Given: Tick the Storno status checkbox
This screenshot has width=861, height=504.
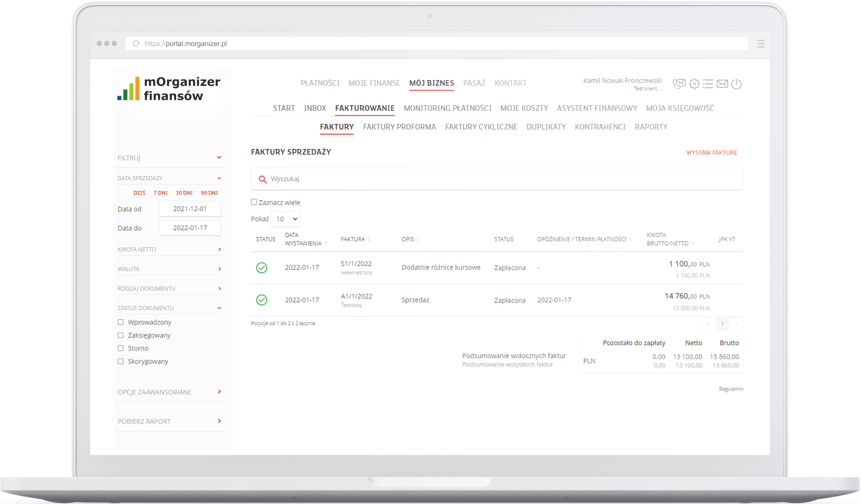Looking at the screenshot, I should click(x=121, y=348).
